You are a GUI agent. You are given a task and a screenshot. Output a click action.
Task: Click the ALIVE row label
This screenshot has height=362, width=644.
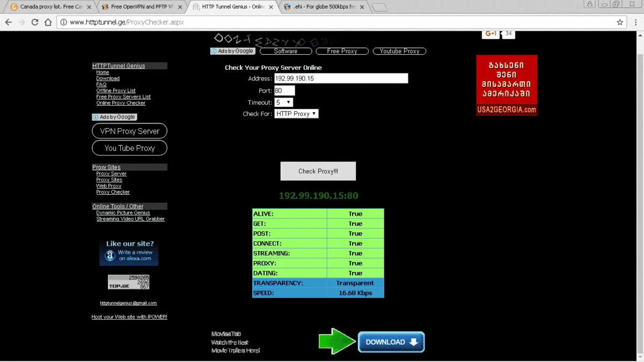point(262,214)
